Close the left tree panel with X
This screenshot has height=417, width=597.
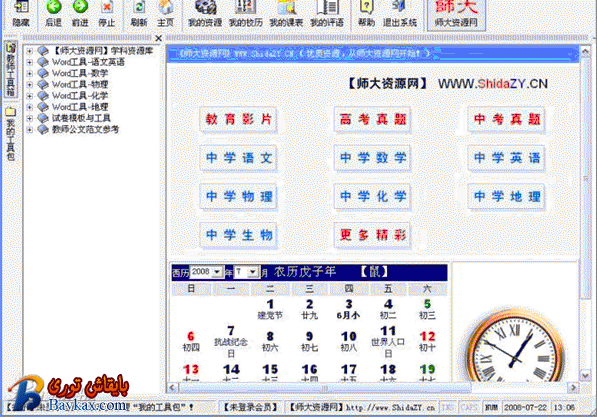[x=159, y=38]
